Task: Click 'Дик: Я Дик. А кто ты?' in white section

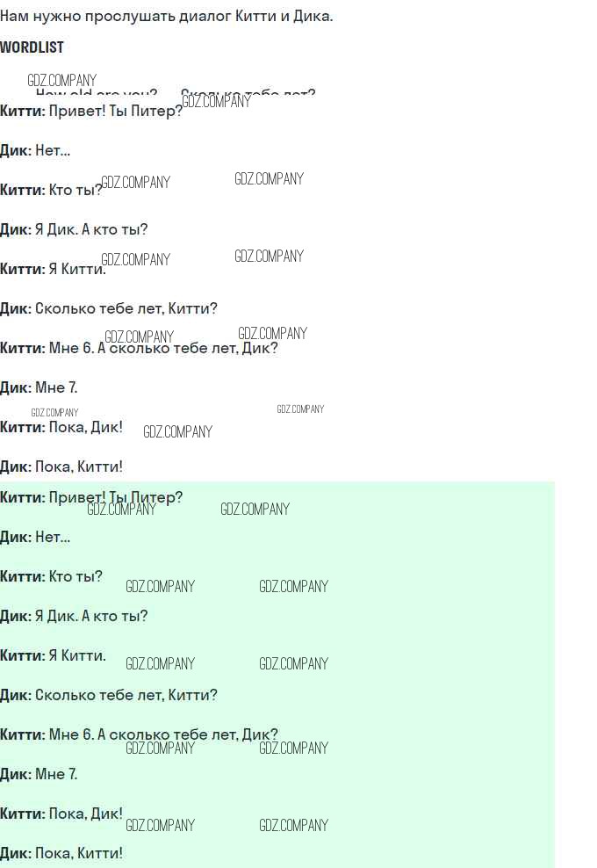Action: pos(74,229)
